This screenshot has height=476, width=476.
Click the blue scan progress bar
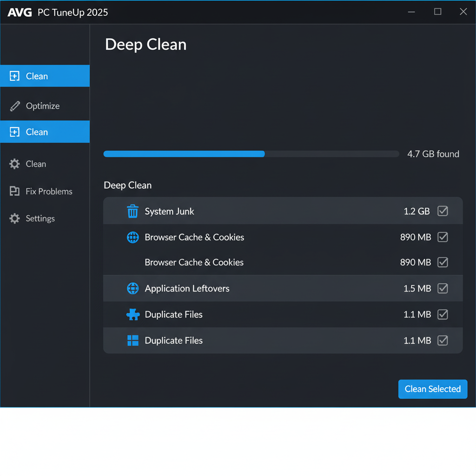pos(251,154)
